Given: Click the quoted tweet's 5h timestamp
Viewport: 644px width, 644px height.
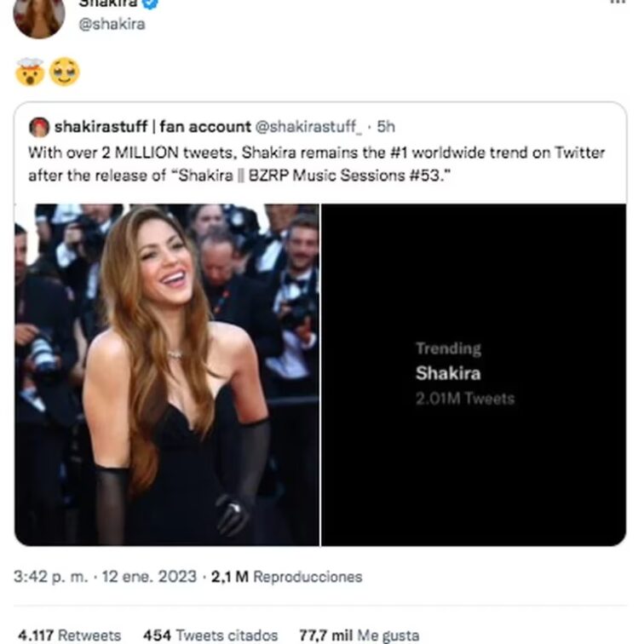Looking at the screenshot, I should coord(386,128).
